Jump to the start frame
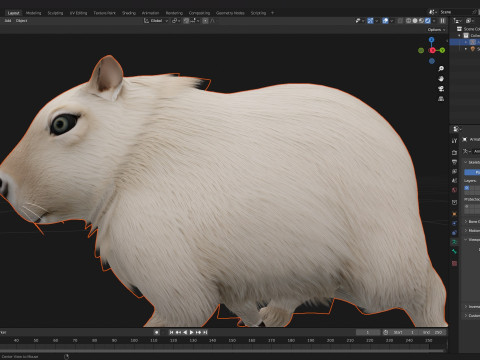This screenshot has width=480, height=360. click(171, 332)
